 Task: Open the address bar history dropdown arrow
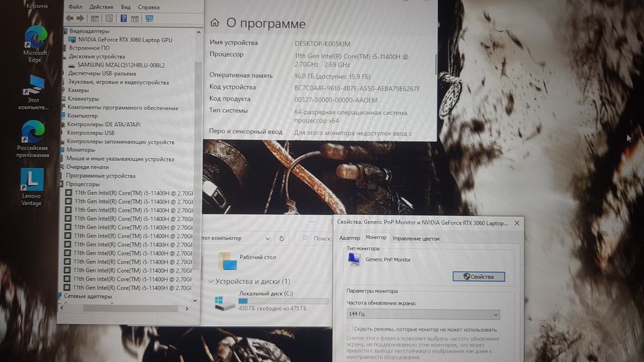pos(268,239)
